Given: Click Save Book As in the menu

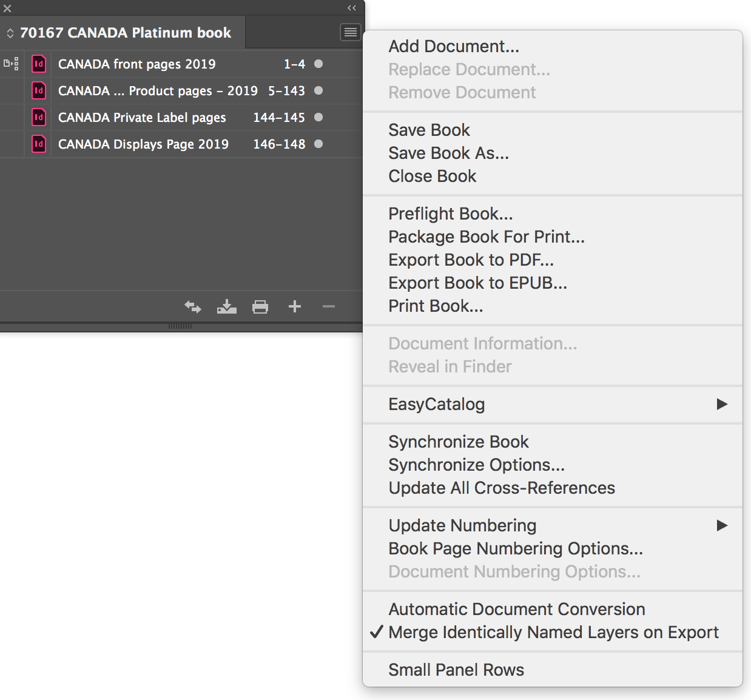Looking at the screenshot, I should click(x=448, y=153).
